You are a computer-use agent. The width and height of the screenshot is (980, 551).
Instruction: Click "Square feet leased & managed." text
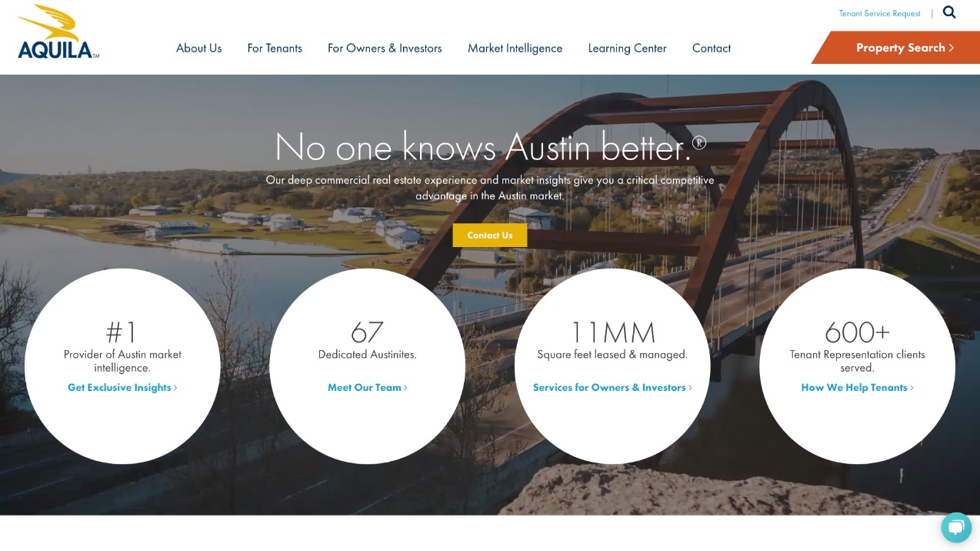[612, 355]
